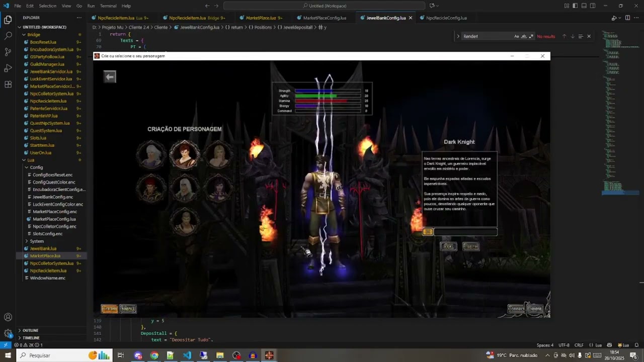
Task: Open the Selection menu
Action: (48, 6)
